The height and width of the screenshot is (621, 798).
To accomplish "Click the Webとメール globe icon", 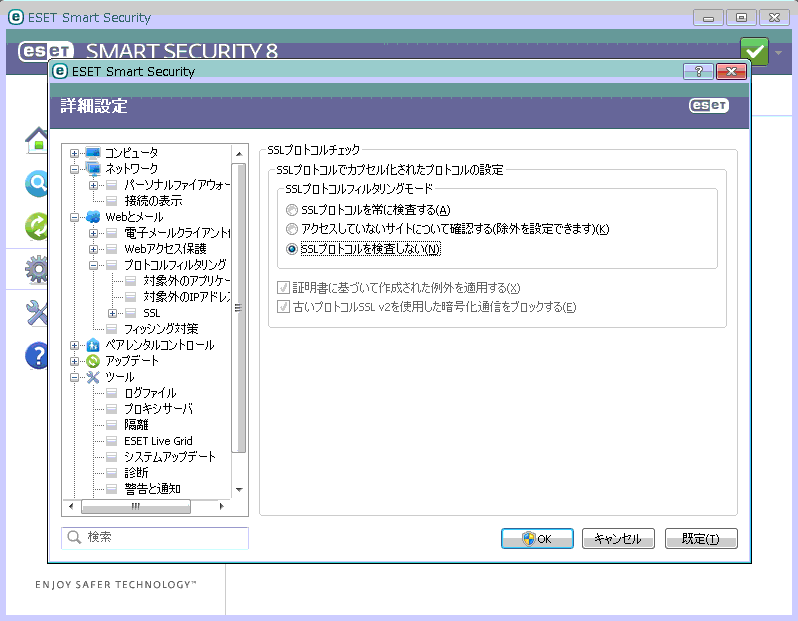I will pyautogui.click(x=93, y=217).
